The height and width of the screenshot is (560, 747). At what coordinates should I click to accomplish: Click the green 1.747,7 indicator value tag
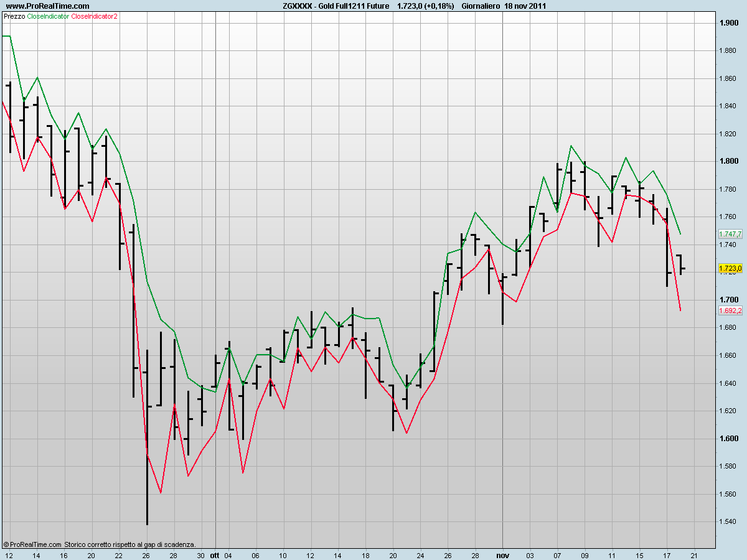tap(730, 234)
